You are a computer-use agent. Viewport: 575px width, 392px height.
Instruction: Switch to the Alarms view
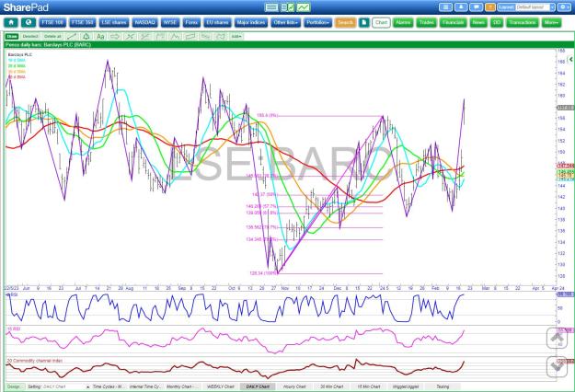(403, 22)
